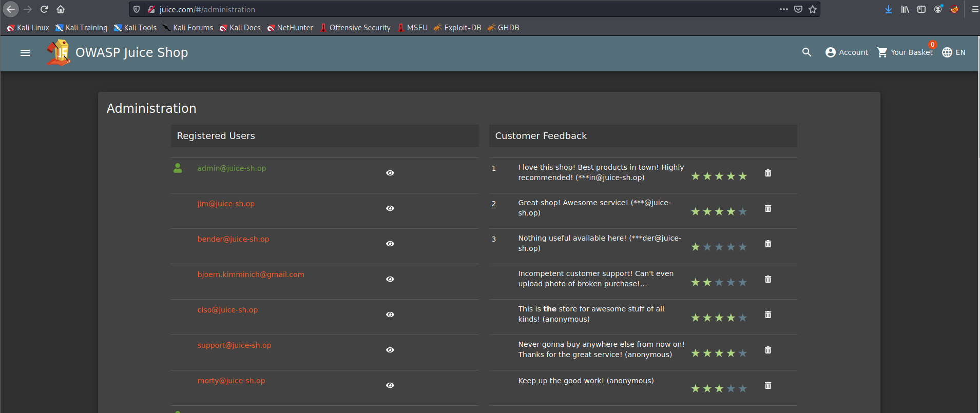Delete the 'Never gonna buy anywhere else' feedback

pos(768,350)
